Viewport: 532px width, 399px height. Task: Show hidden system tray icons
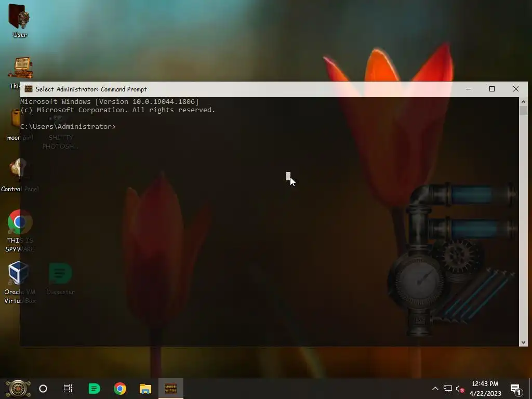point(435,389)
